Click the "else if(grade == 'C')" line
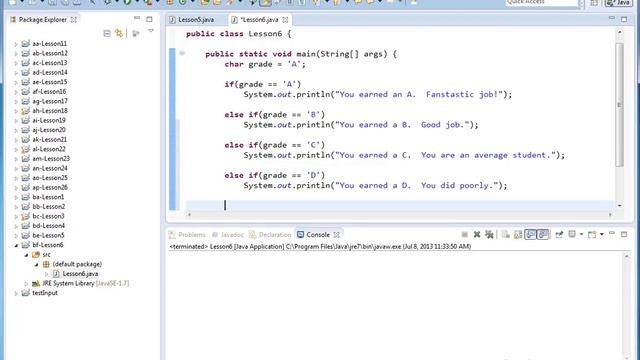This screenshot has width=640, height=360. tap(275, 145)
